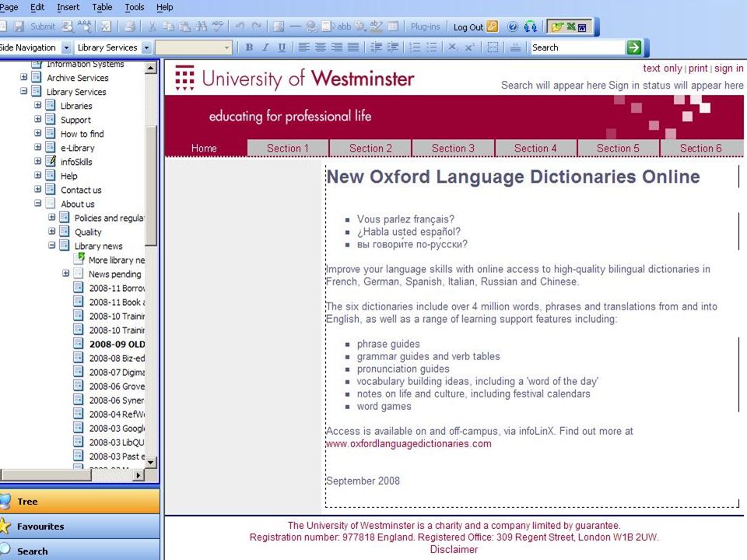Toggle justify alignment
The image size is (747, 560).
353,47
